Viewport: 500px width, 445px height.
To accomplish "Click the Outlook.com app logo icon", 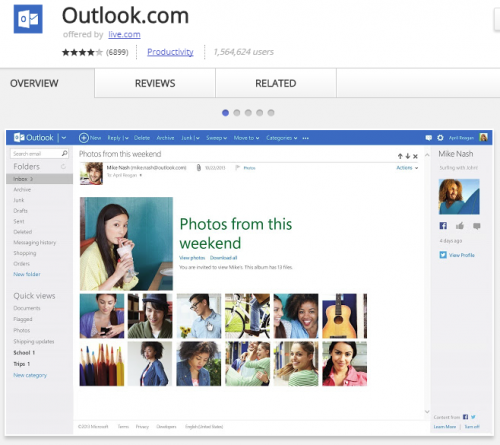I will pos(28,19).
